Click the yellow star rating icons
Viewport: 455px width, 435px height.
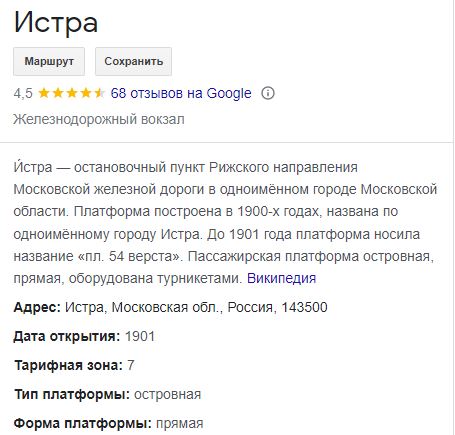point(72,93)
